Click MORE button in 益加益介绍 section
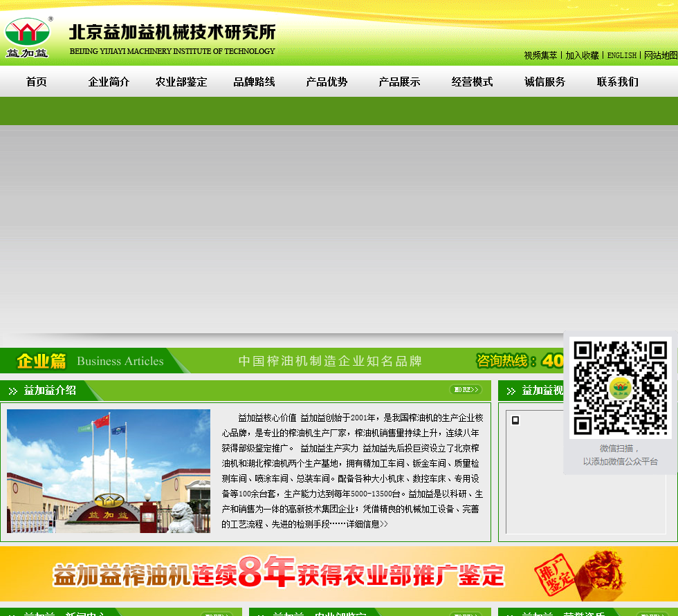 tap(466, 390)
